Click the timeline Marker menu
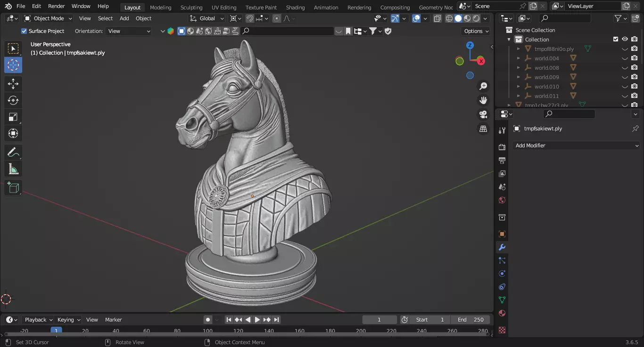 113,320
